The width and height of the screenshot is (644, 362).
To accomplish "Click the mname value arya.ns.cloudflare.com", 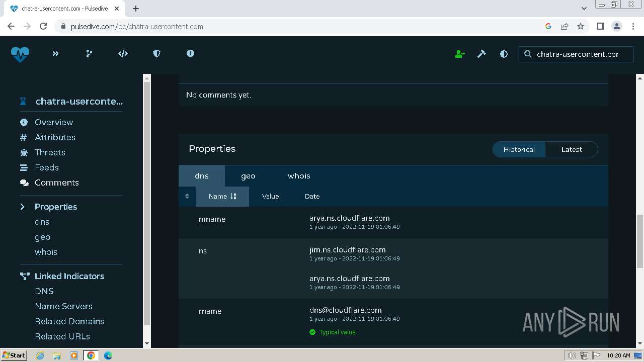I will [x=350, y=218].
